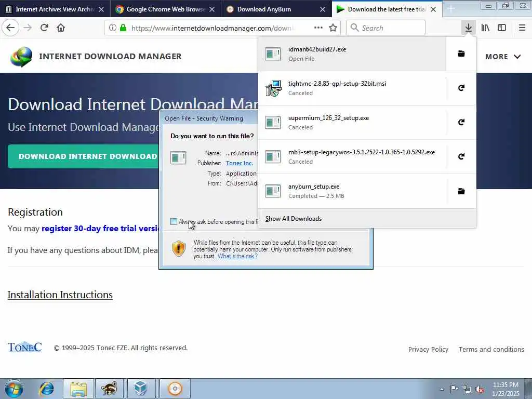
Task: Open the idman642build27.exe download entry
Action: 352,54
